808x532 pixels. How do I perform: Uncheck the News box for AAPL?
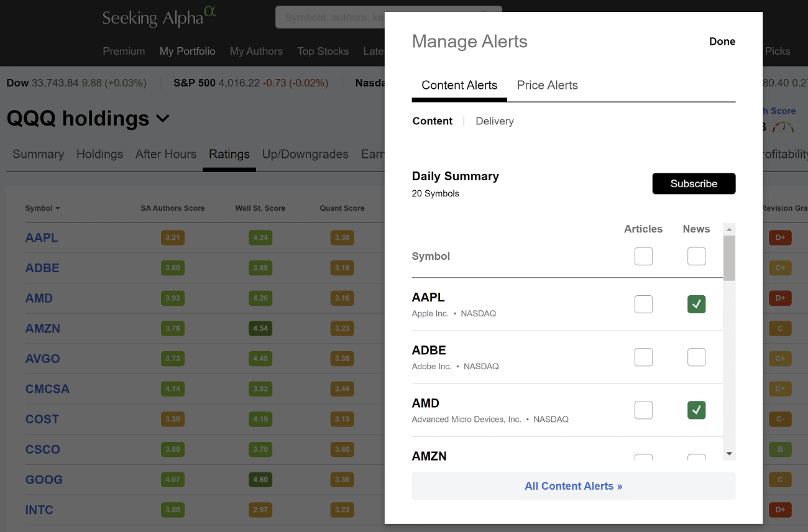(x=696, y=305)
